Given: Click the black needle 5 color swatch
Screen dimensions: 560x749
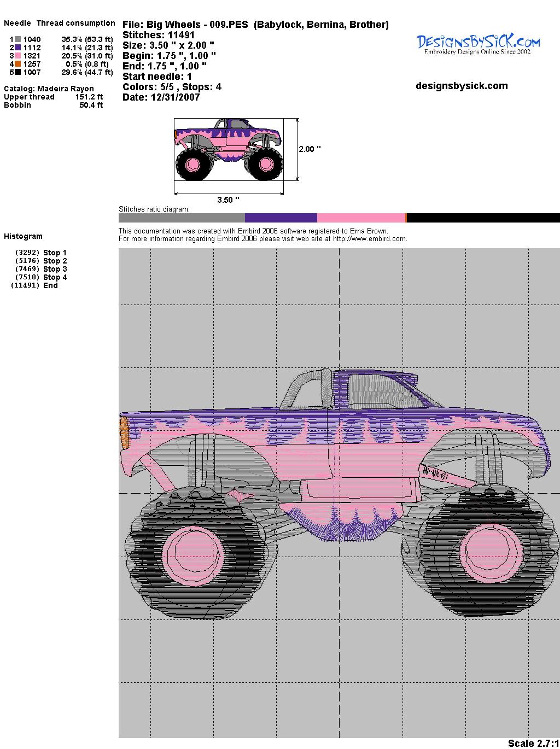Looking at the screenshot, I should [x=18, y=72].
